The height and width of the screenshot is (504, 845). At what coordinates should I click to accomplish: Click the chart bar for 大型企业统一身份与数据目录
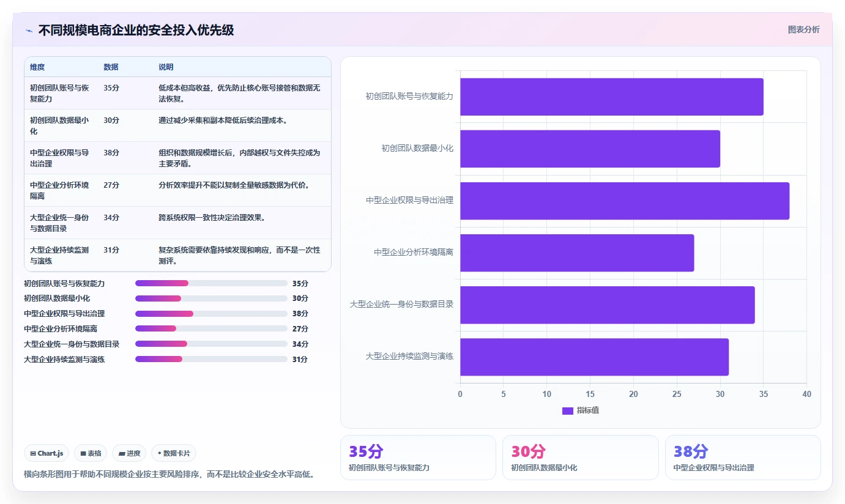click(607, 305)
